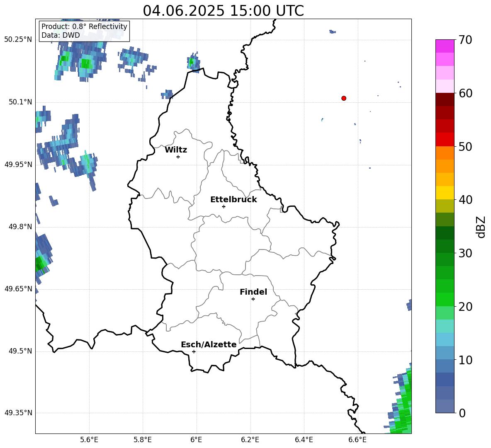Click the 6.6°E longitude label
This screenshot has height=448, width=491.
tap(357, 440)
